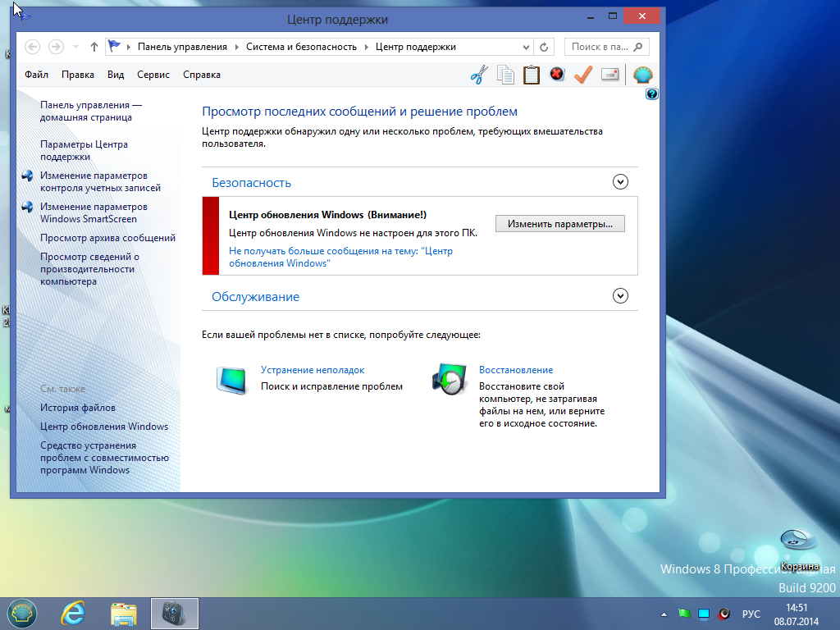Open Устранение неполадок link

[x=313, y=370]
